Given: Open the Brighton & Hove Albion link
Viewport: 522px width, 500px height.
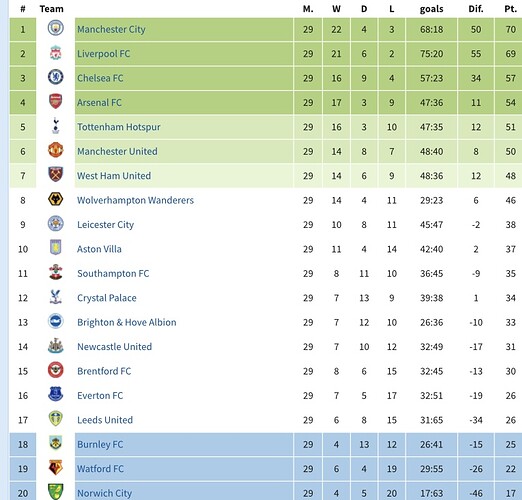Looking at the screenshot, I should coord(127,322).
